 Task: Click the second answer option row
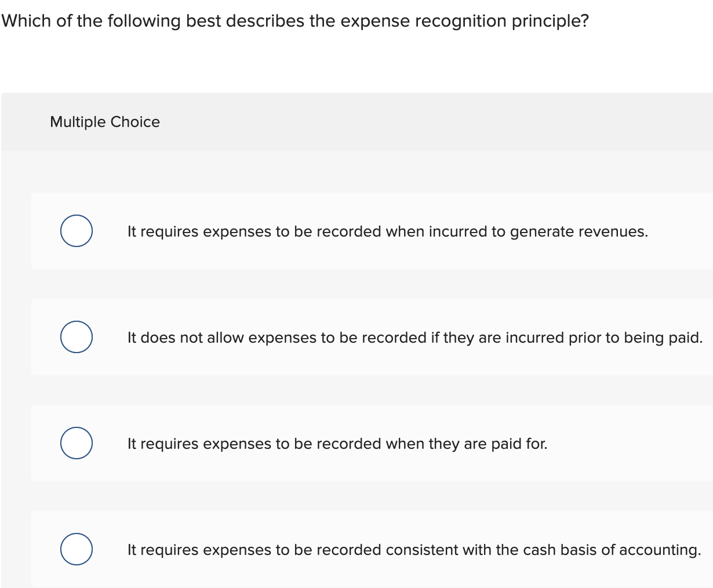[371, 336]
